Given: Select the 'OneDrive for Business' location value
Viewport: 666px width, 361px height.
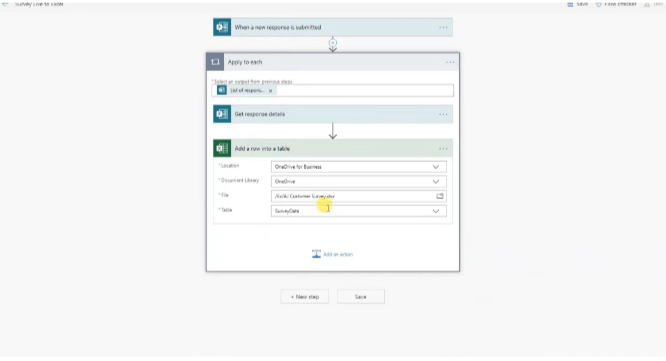Looking at the screenshot, I should tap(298, 167).
